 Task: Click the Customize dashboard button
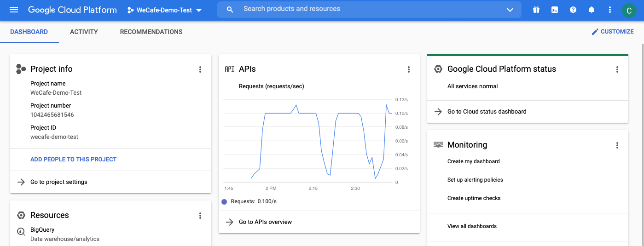click(612, 32)
